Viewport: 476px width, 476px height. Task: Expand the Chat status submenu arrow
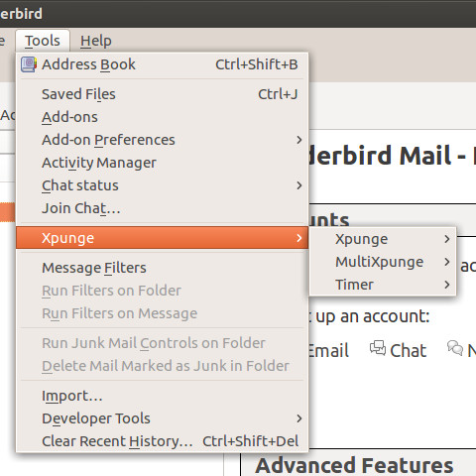click(299, 185)
